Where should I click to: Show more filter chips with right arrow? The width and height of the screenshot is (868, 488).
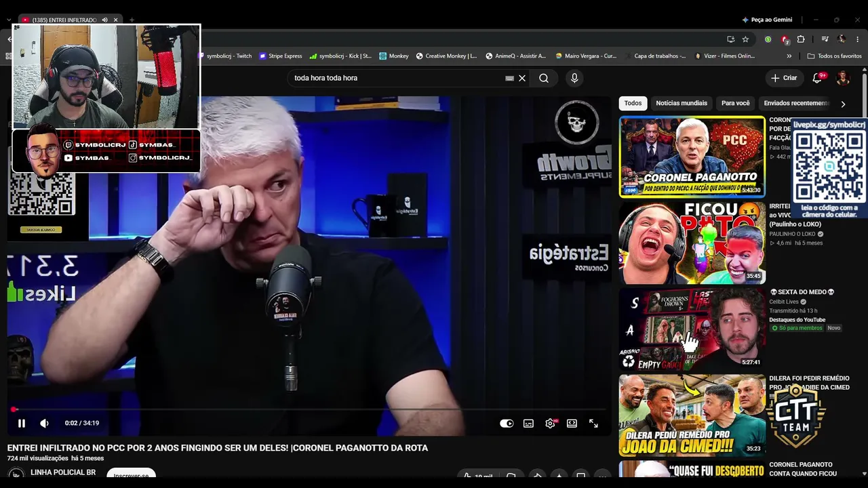pyautogui.click(x=843, y=104)
